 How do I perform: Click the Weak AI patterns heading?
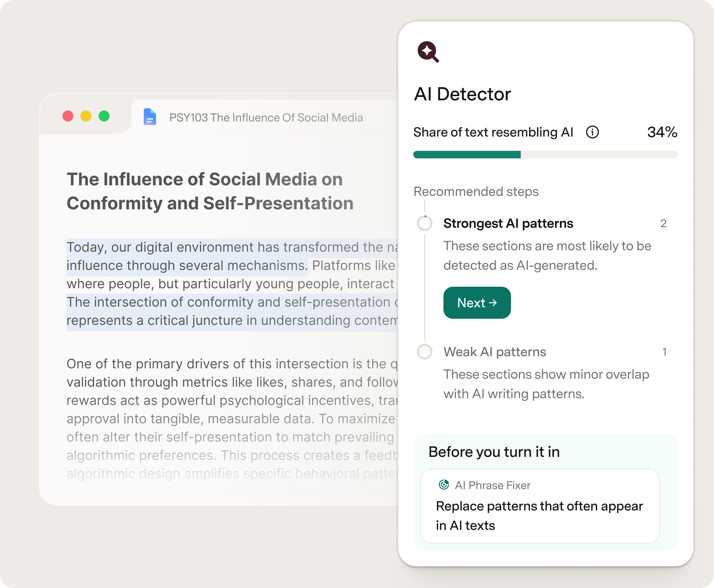[x=495, y=352]
